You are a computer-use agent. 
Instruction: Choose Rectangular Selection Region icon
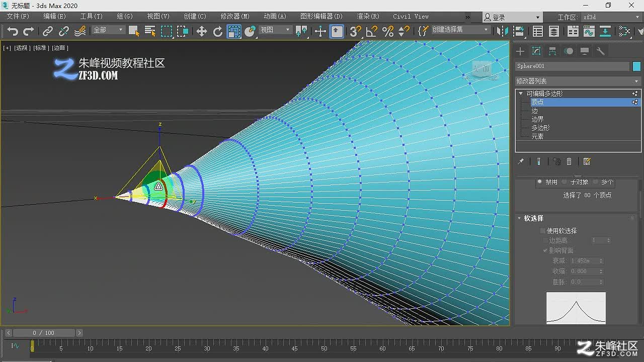click(x=167, y=31)
